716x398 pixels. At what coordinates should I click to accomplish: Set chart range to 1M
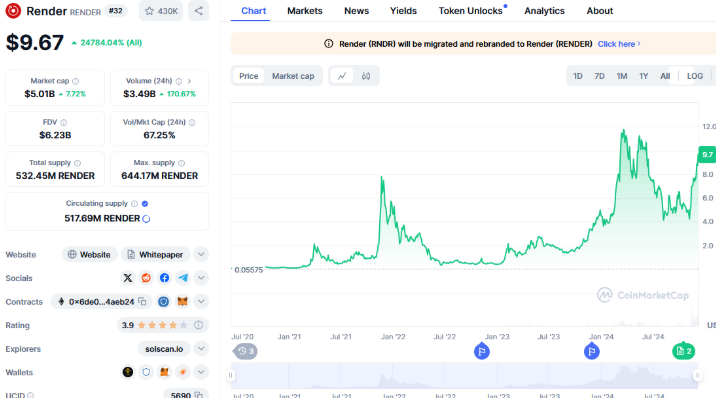621,76
